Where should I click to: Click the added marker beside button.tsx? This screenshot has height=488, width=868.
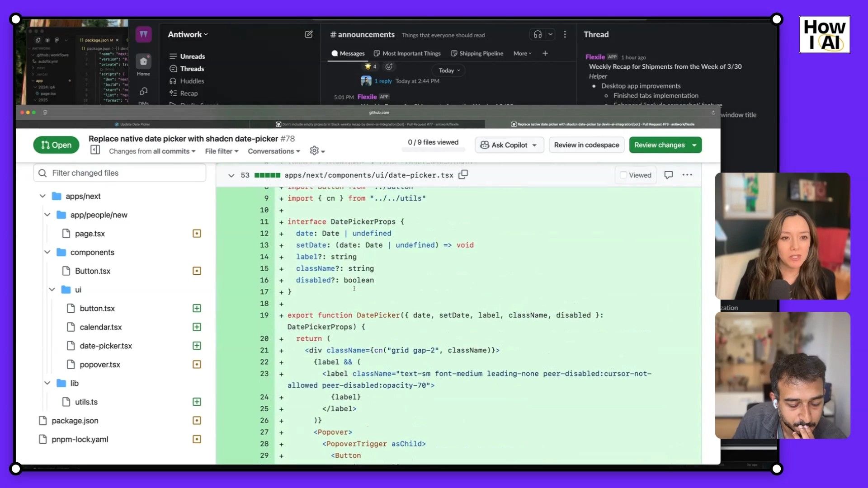tap(197, 308)
